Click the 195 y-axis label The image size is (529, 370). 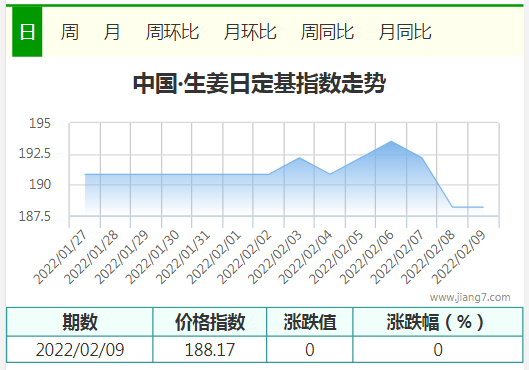tap(40, 123)
